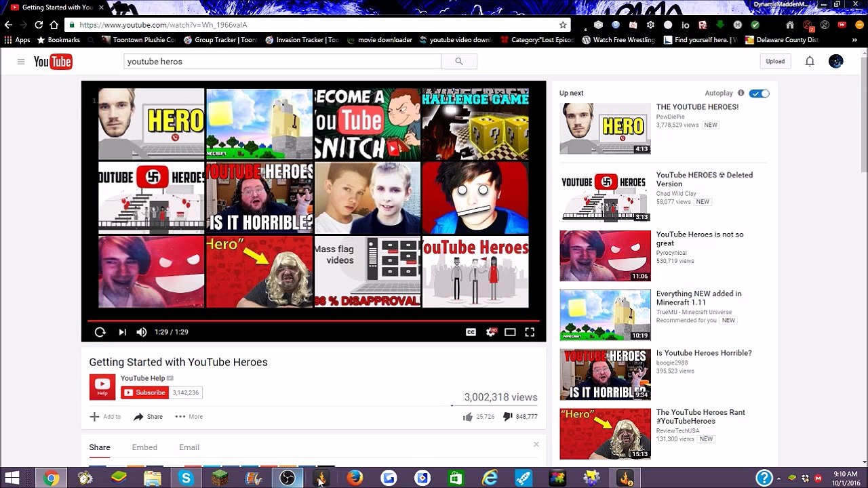Open 'Everything NEW added in Minecraft 1.11'
Image resolution: width=868 pixels, height=488 pixels.
(698, 298)
